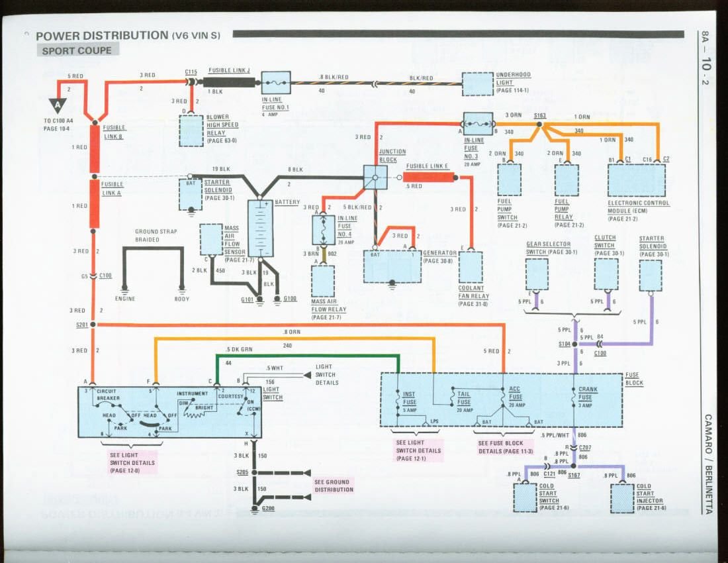Click the Electronic Control Module box
Viewport: 728px width, 563px height.
[x=637, y=180]
